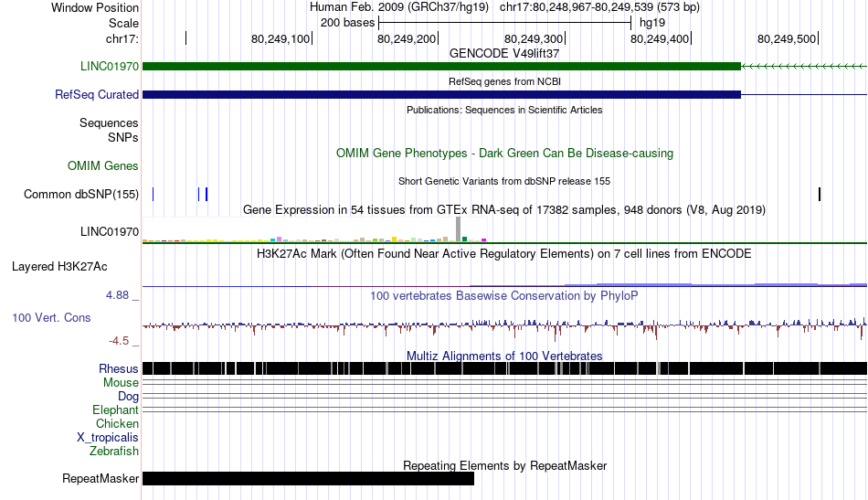Open the RepeatMasker track label
This screenshot has width=868, height=500.
coord(101,478)
